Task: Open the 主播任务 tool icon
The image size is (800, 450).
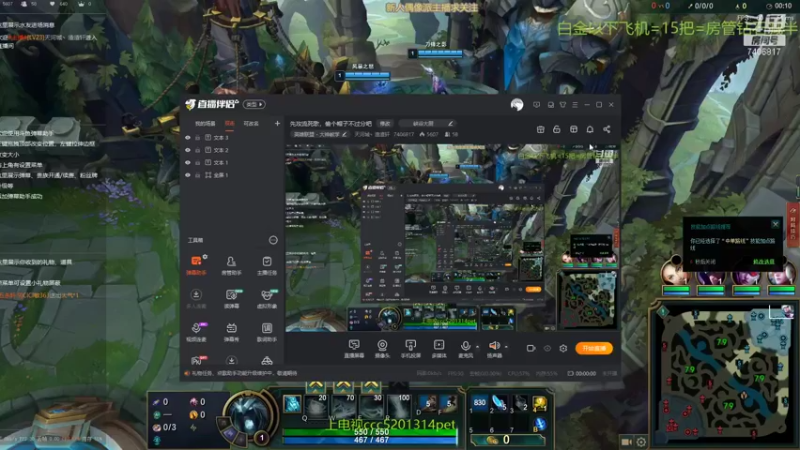Action: [x=267, y=265]
